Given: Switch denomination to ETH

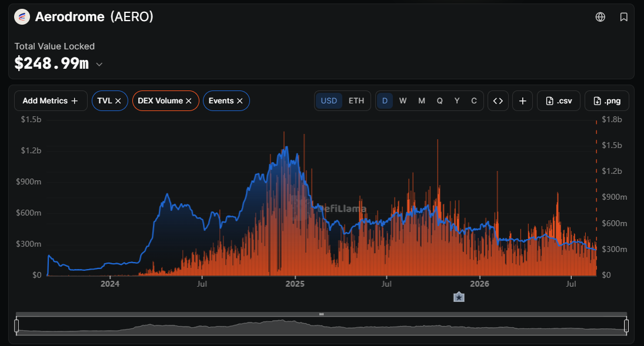Looking at the screenshot, I should click(x=356, y=100).
